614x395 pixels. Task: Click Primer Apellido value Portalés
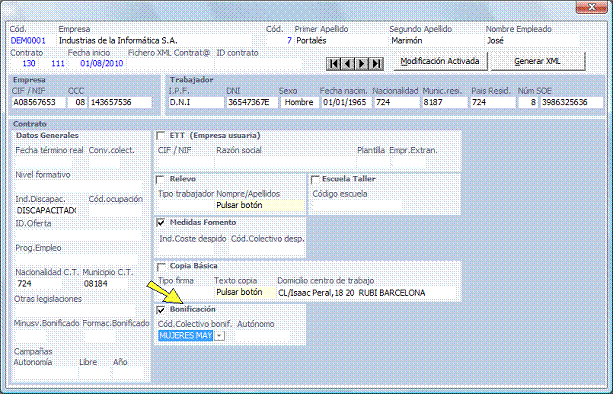pyautogui.click(x=311, y=41)
